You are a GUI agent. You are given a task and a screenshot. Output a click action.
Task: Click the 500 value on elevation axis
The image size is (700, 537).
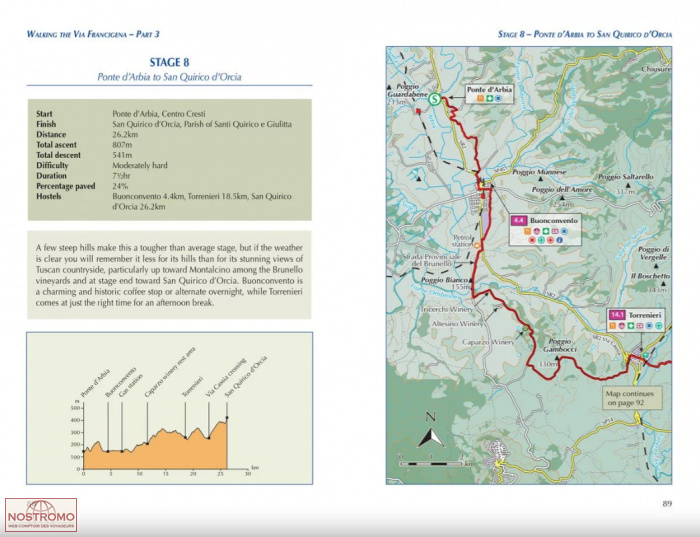click(75, 408)
